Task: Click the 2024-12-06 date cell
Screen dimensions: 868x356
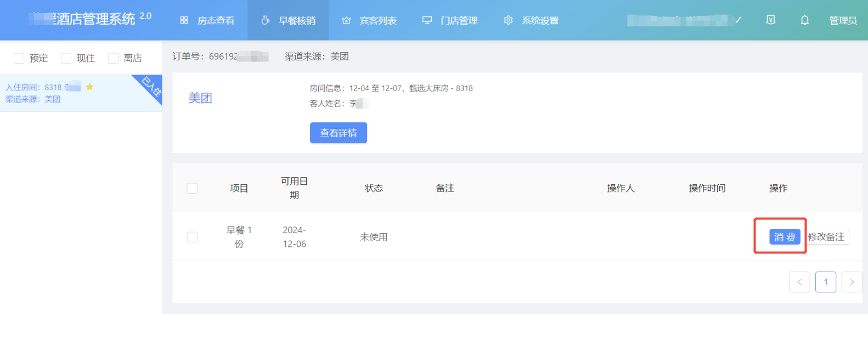Action: [x=295, y=237]
